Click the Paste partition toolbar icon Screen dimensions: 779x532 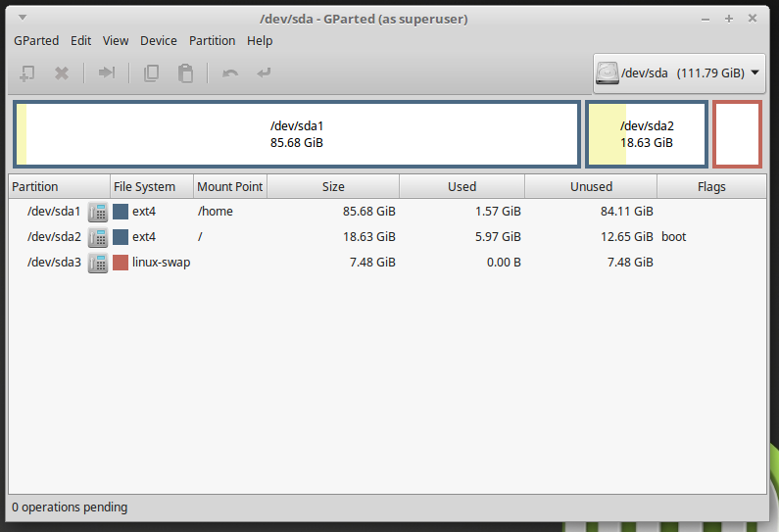point(185,73)
